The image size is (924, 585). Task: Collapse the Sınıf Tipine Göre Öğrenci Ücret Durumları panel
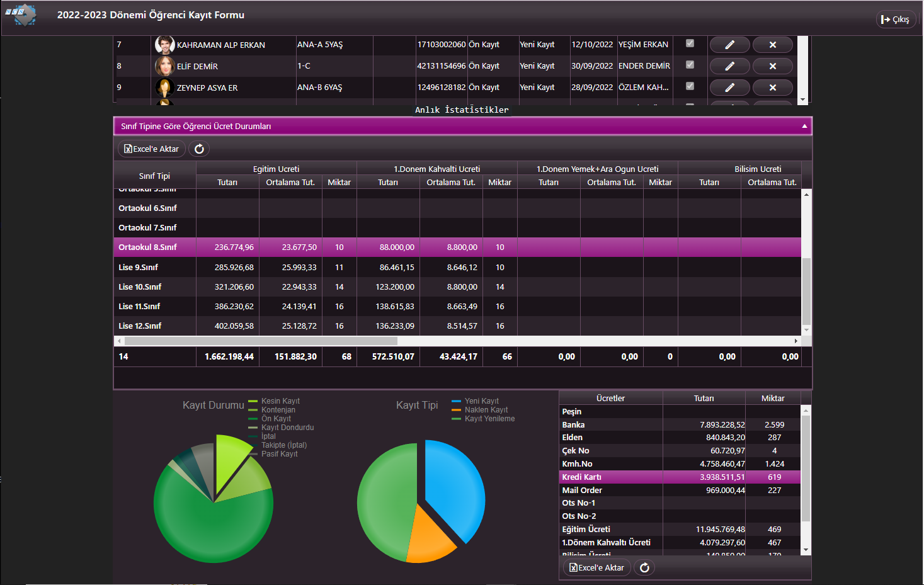coord(804,126)
